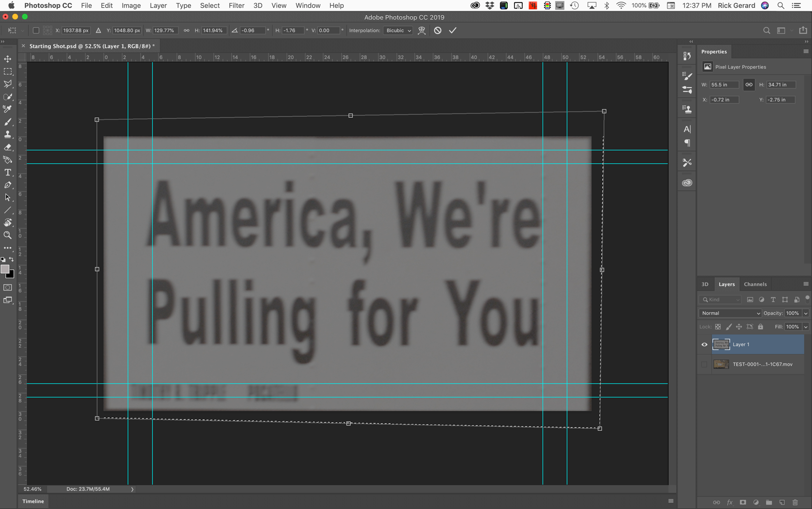Select the Move tool

(8, 59)
